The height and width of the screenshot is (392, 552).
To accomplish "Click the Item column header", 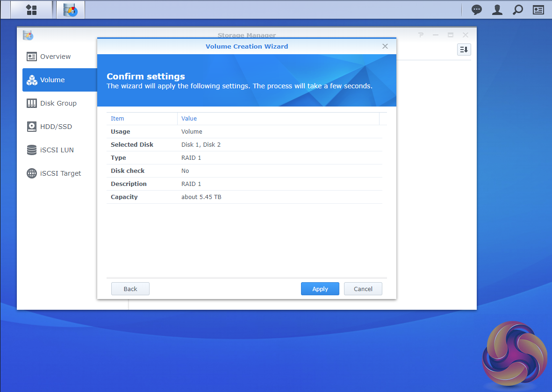I will pyautogui.click(x=142, y=119).
